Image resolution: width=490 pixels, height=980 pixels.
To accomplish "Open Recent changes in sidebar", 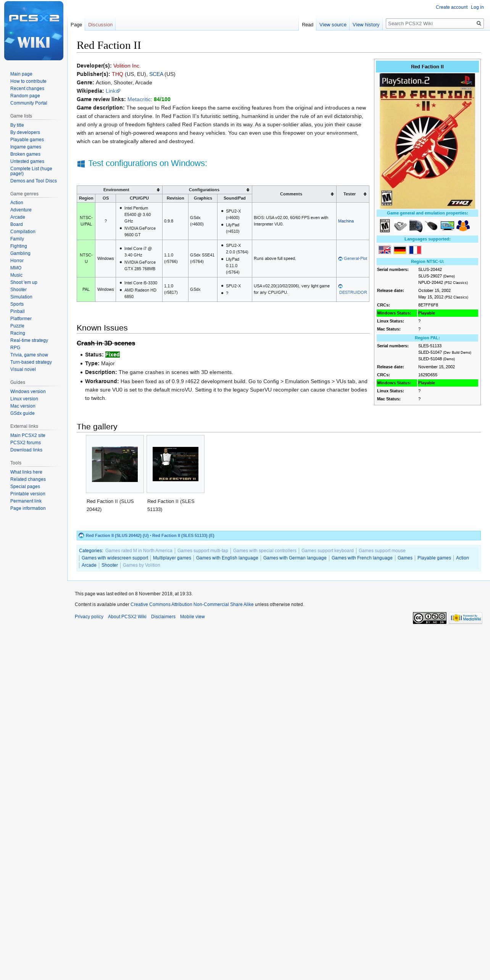I will click(x=27, y=89).
